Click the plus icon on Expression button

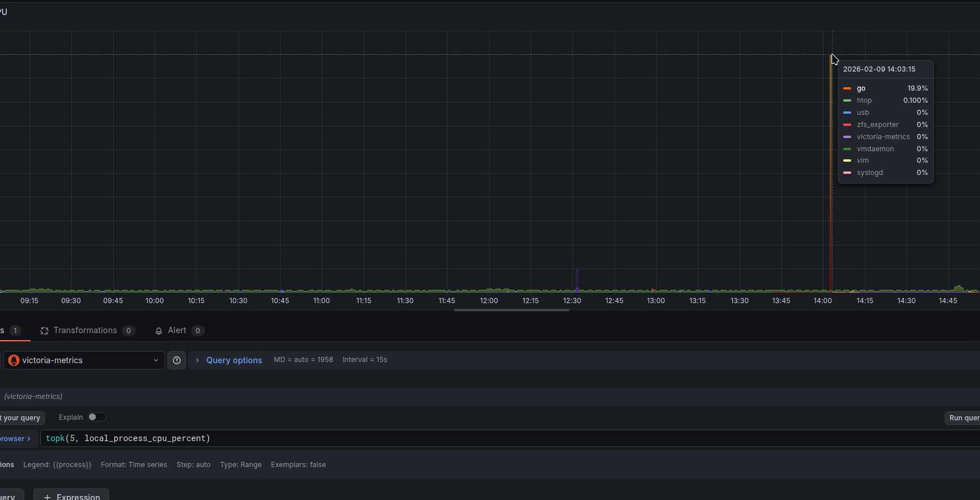pyautogui.click(x=47, y=497)
